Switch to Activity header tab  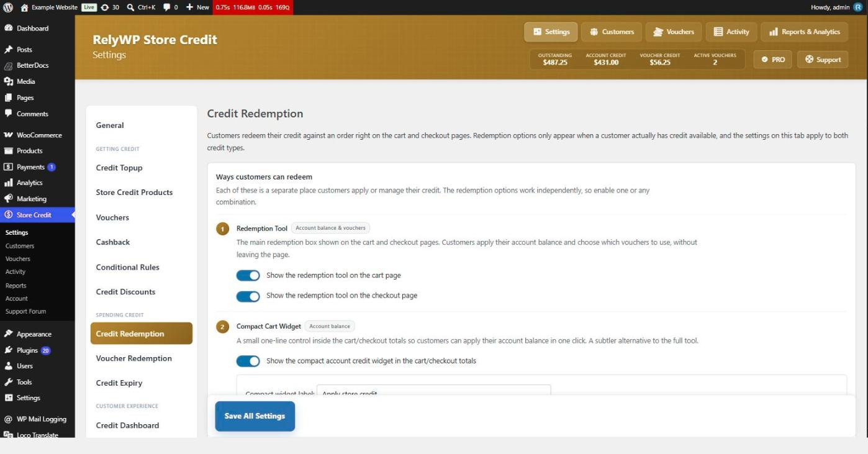(x=731, y=32)
